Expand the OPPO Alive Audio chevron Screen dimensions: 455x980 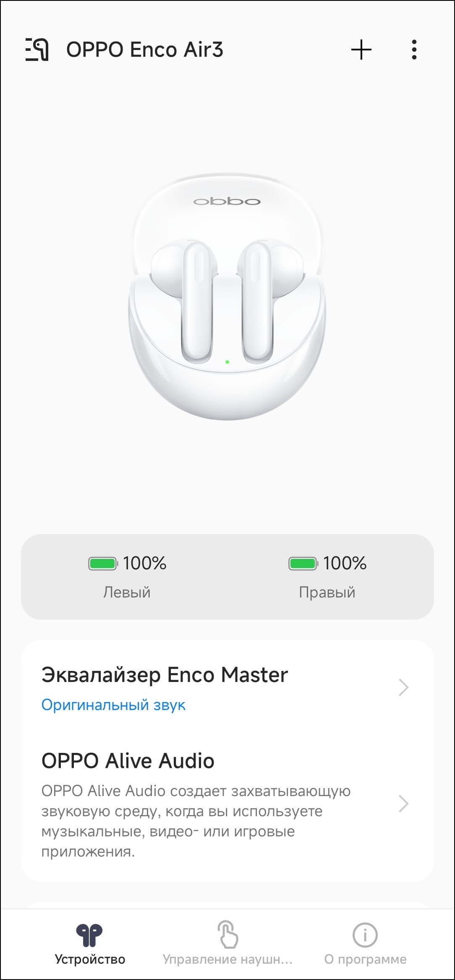(403, 804)
